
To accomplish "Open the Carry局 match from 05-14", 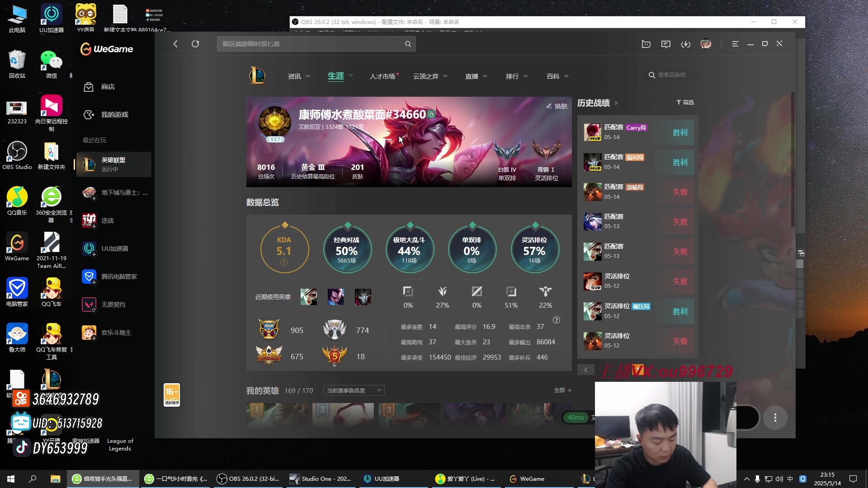I will tap(638, 132).
